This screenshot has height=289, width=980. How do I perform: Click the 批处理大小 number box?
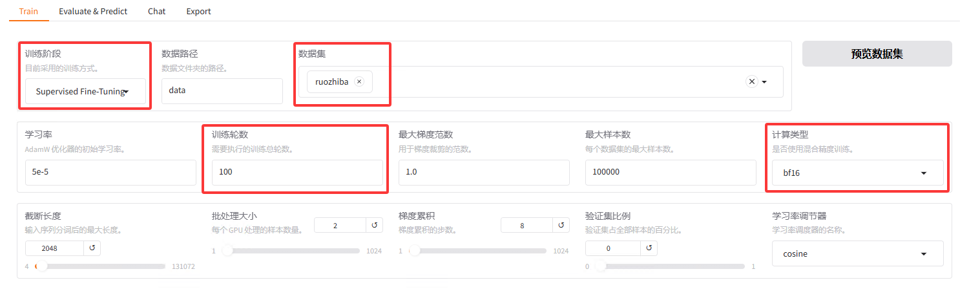click(340, 225)
